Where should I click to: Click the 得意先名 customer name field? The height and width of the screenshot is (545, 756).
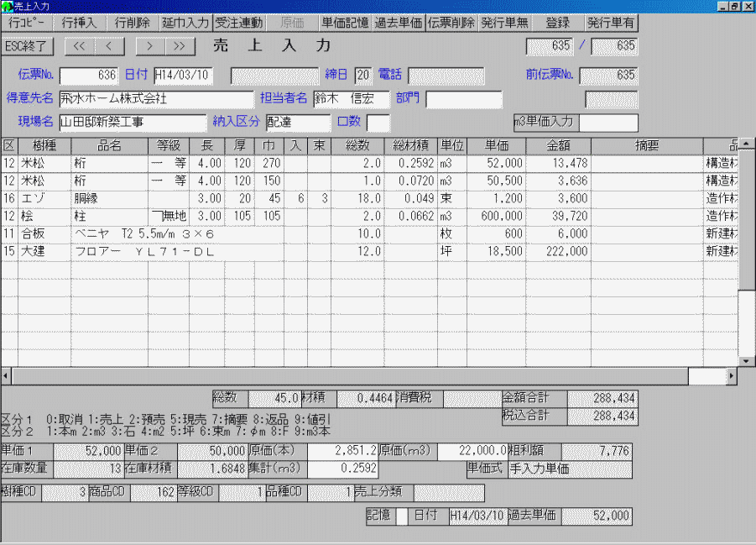tap(156, 98)
